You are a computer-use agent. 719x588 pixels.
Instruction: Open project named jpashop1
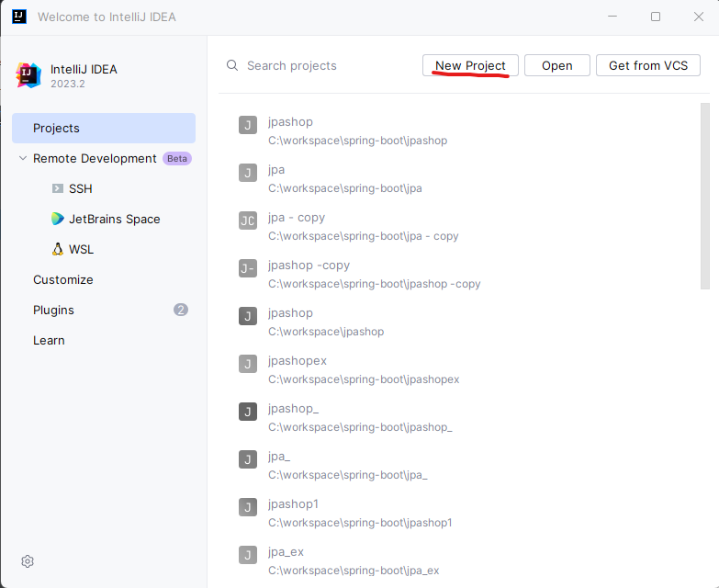pos(293,504)
